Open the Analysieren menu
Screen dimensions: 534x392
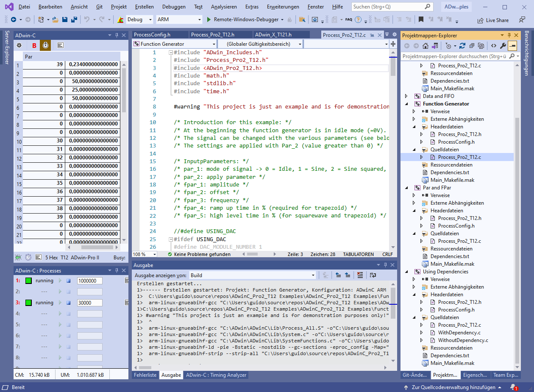coord(224,7)
